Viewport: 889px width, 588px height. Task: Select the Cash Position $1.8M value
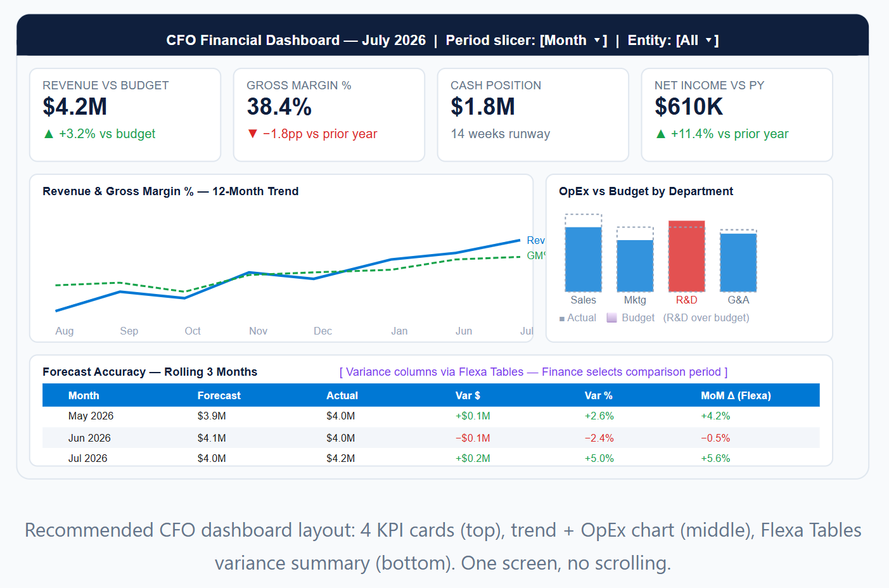(x=483, y=107)
